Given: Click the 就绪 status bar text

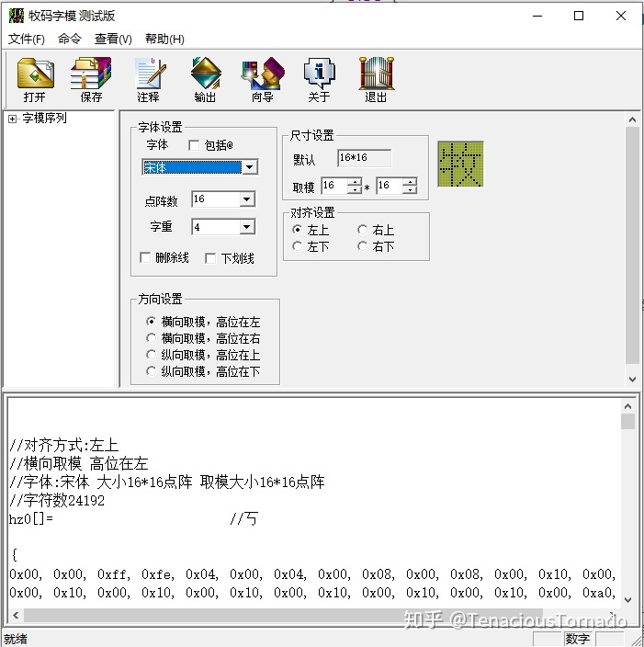Looking at the screenshot, I should 16,639.
